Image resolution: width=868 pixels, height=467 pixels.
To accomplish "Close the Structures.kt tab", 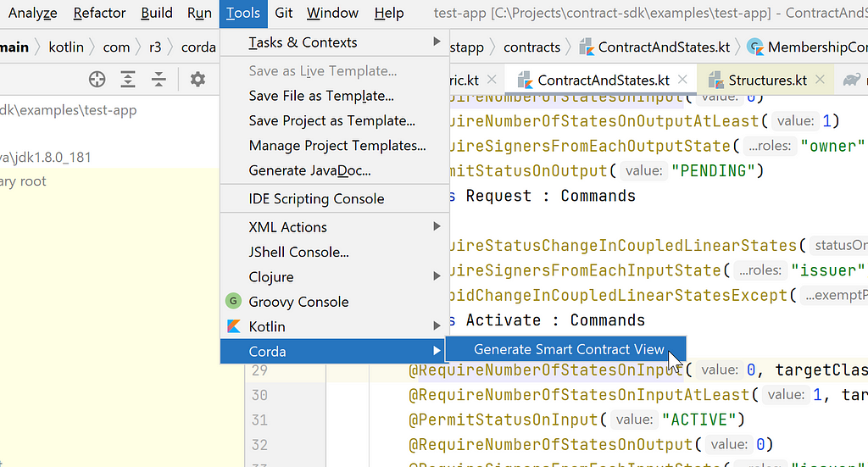I will (x=820, y=80).
